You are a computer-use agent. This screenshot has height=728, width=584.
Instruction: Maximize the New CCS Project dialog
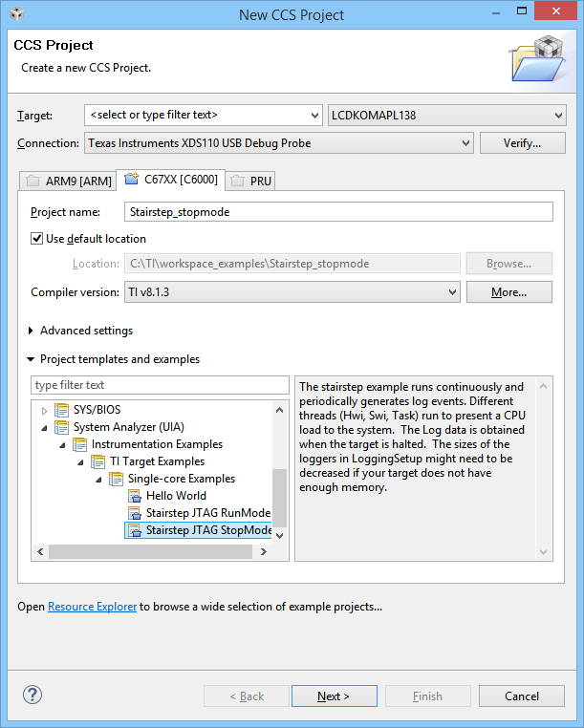coord(522,11)
